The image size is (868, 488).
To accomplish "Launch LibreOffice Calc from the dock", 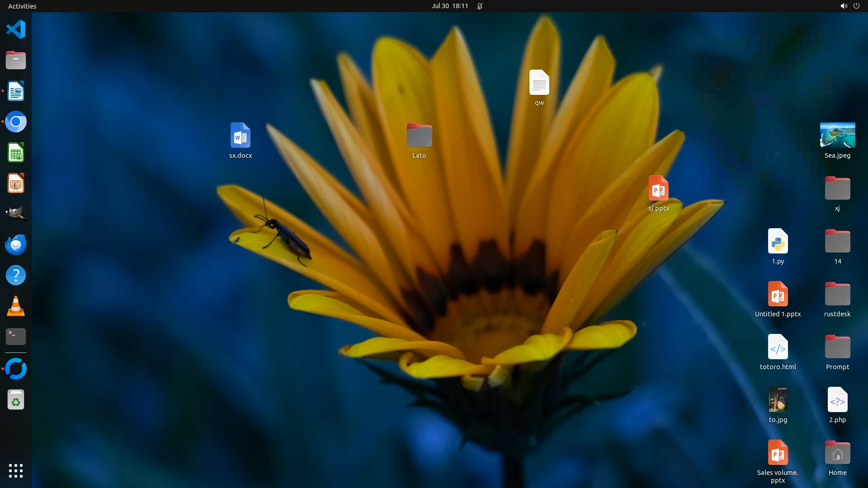I will click(x=16, y=153).
